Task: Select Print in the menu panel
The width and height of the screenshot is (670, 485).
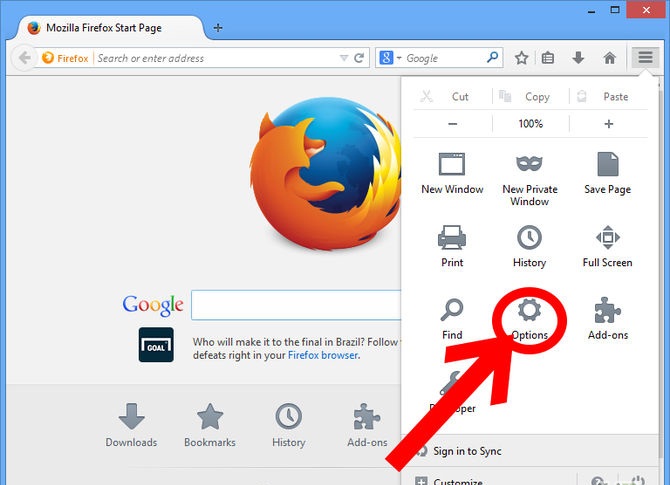Action: point(452,247)
